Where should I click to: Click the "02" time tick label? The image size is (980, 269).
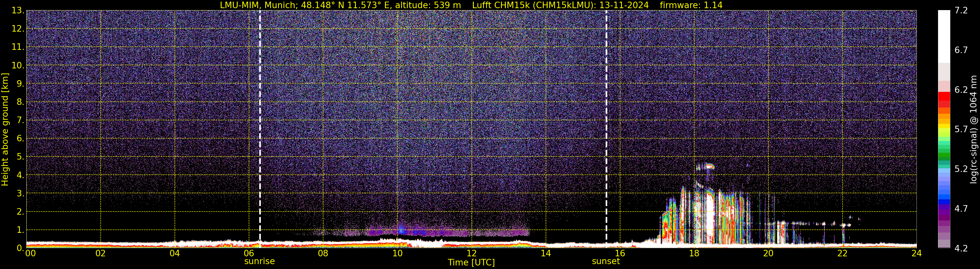pos(101,254)
